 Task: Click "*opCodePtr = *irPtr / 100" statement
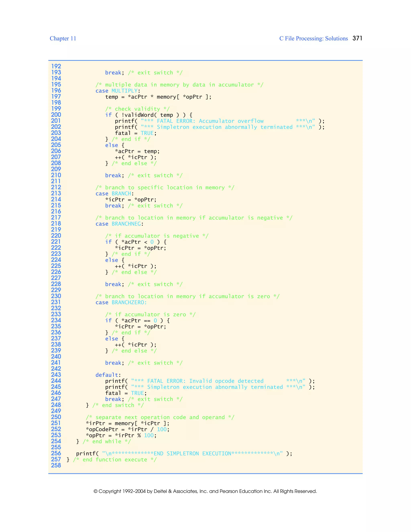(x=128, y=429)
